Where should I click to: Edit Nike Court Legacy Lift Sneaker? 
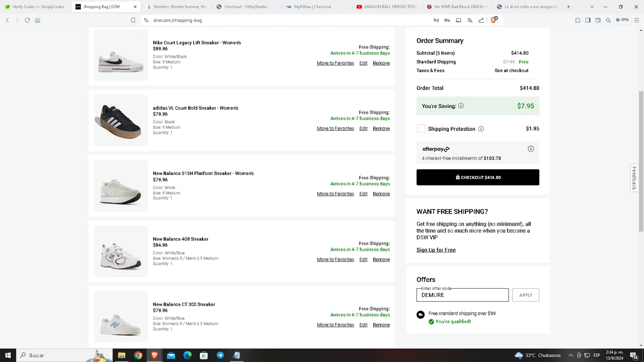[x=363, y=63]
